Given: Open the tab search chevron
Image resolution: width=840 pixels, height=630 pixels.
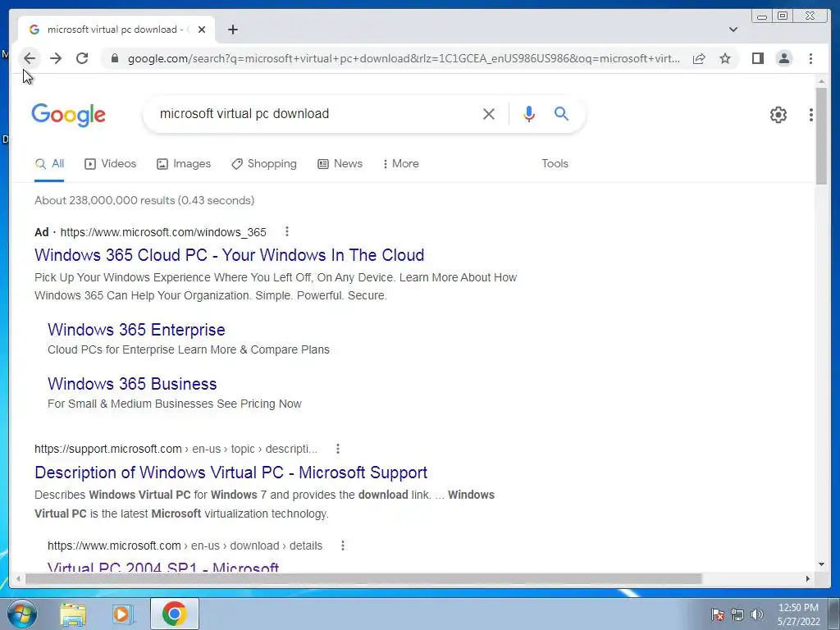Looking at the screenshot, I should click(x=733, y=30).
